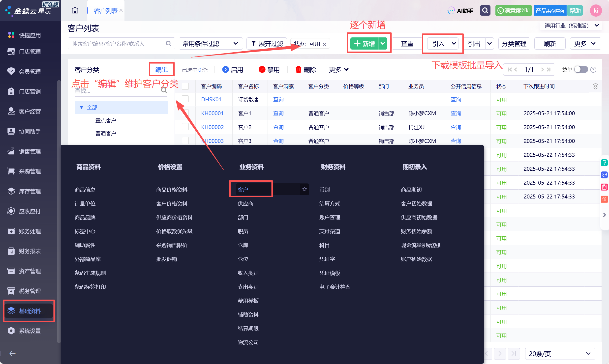
Task: Toggle the 整单 switch
Action: tap(581, 70)
